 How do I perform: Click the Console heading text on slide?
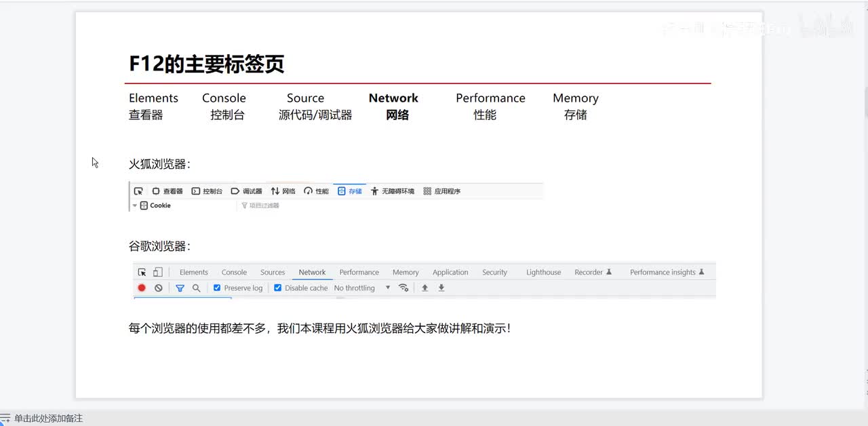click(224, 98)
